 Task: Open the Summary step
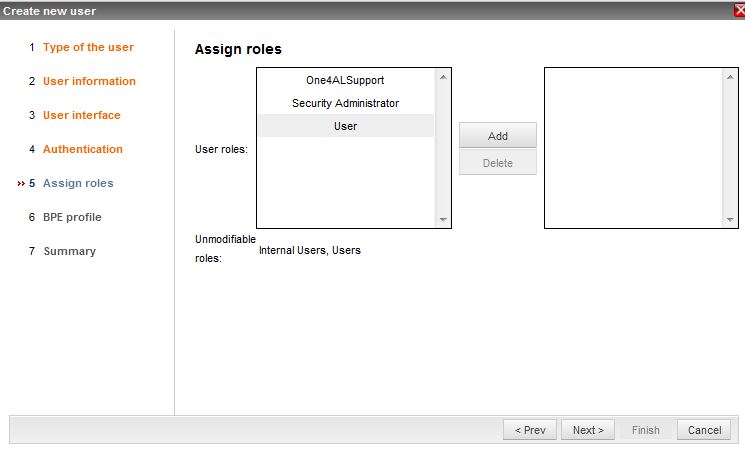click(x=69, y=251)
